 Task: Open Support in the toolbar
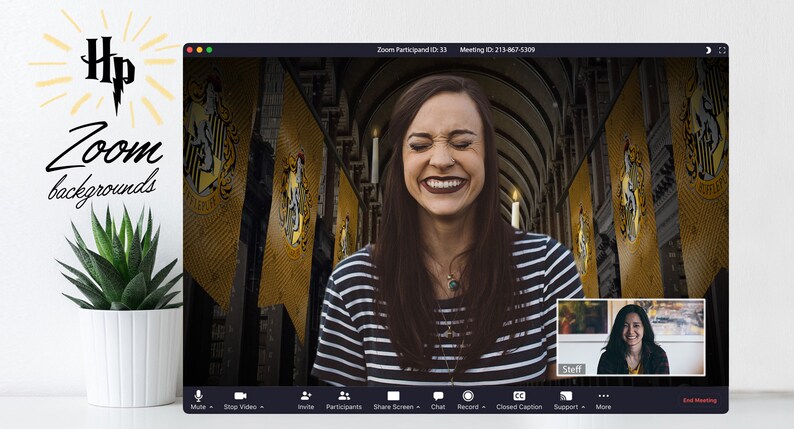pyautogui.click(x=566, y=400)
